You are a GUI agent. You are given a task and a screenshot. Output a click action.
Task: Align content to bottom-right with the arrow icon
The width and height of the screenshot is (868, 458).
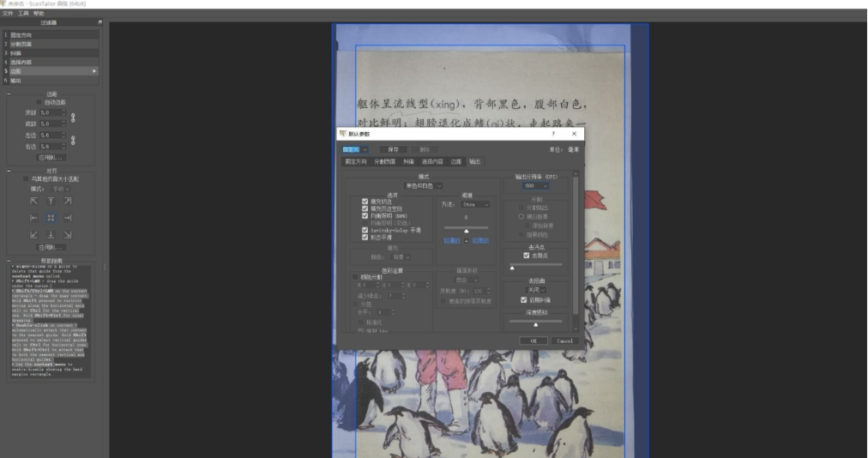click(68, 235)
